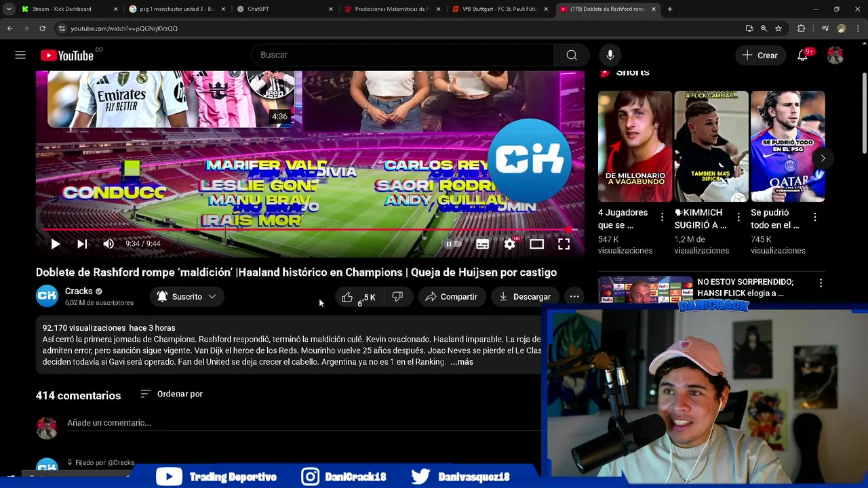The height and width of the screenshot is (488, 868).
Task: Open the commenter profile avatar
Action: [x=47, y=428]
